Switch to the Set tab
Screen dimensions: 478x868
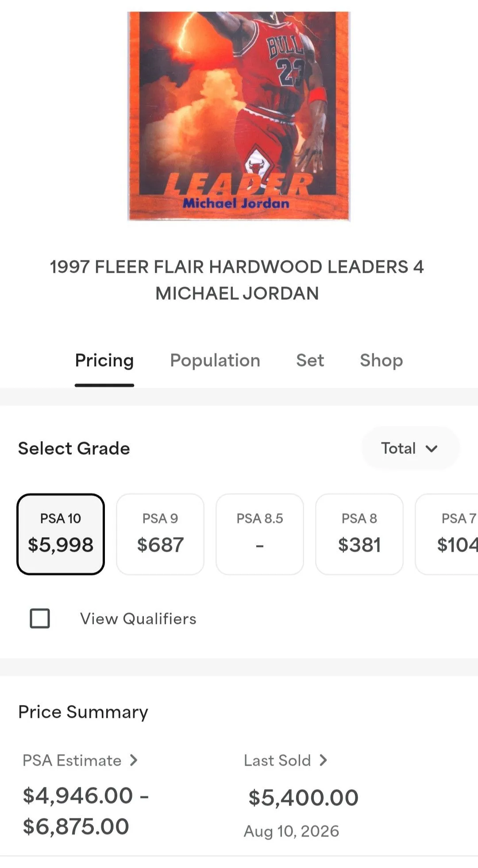(310, 360)
